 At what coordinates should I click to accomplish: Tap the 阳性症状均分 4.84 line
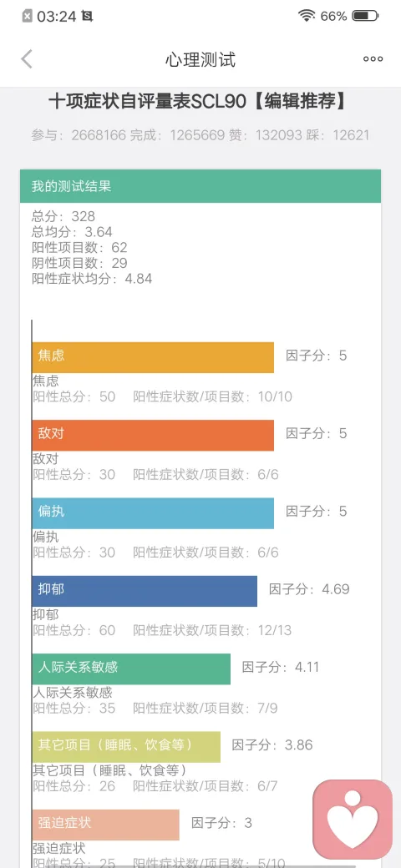92,279
